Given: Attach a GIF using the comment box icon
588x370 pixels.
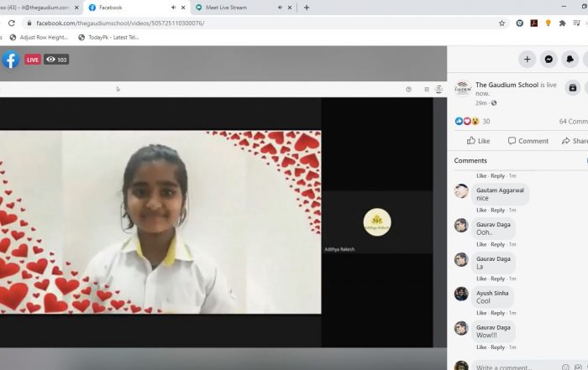Looking at the screenshot, I should pos(578,367).
